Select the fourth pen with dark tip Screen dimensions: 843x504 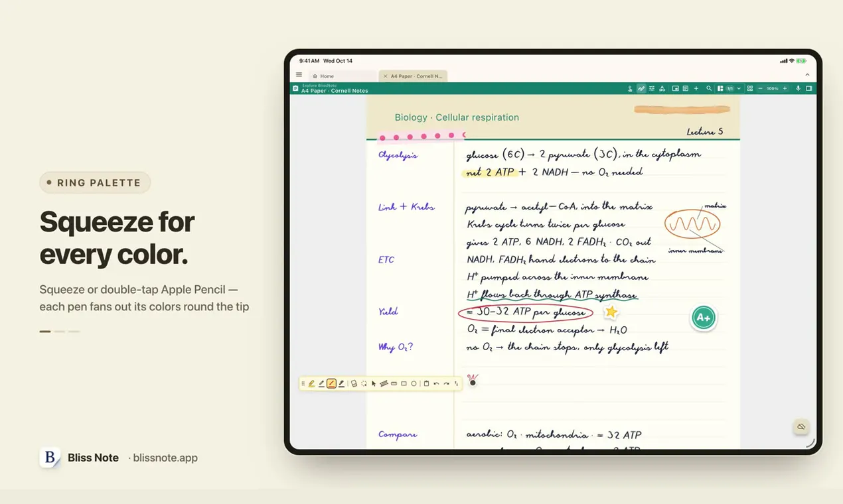tap(341, 383)
